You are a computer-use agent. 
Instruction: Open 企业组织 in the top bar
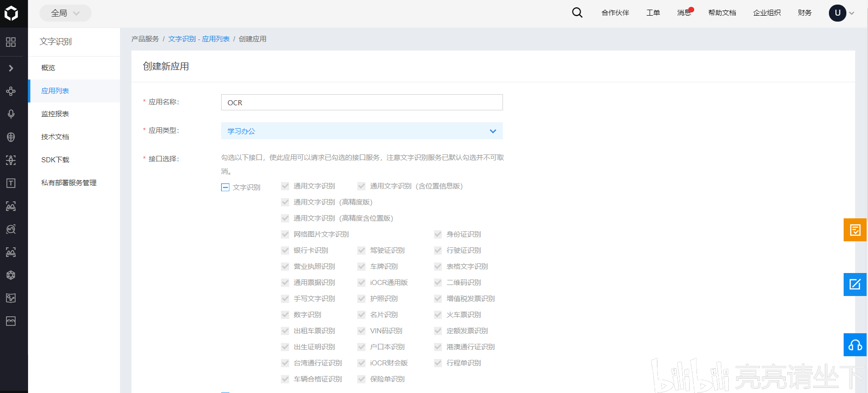click(x=767, y=13)
